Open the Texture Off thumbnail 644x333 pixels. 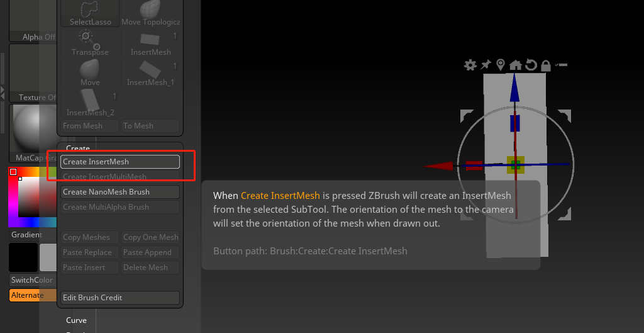click(x=33, y=73)
